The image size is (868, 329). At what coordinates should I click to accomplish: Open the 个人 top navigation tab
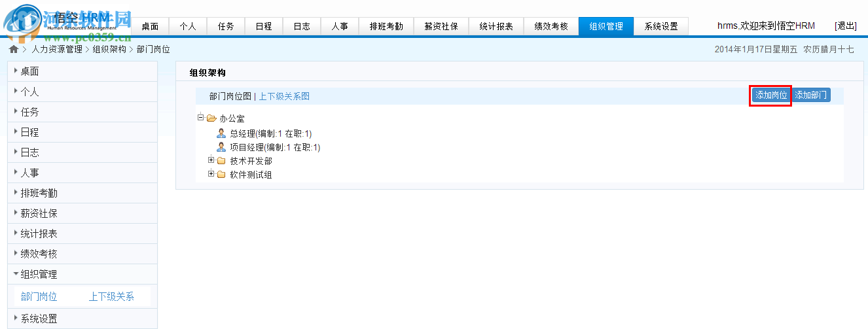pos(188,26)
